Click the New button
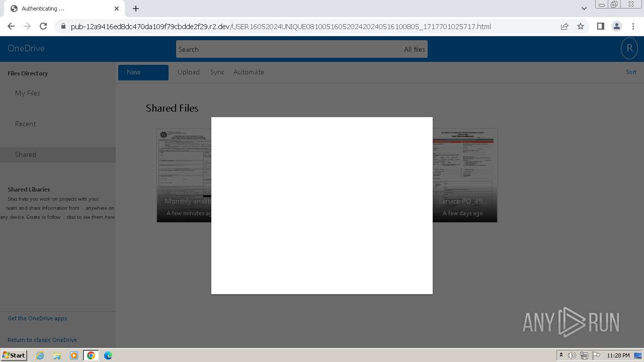The image size is (644, 362). [x=143, y=72]
